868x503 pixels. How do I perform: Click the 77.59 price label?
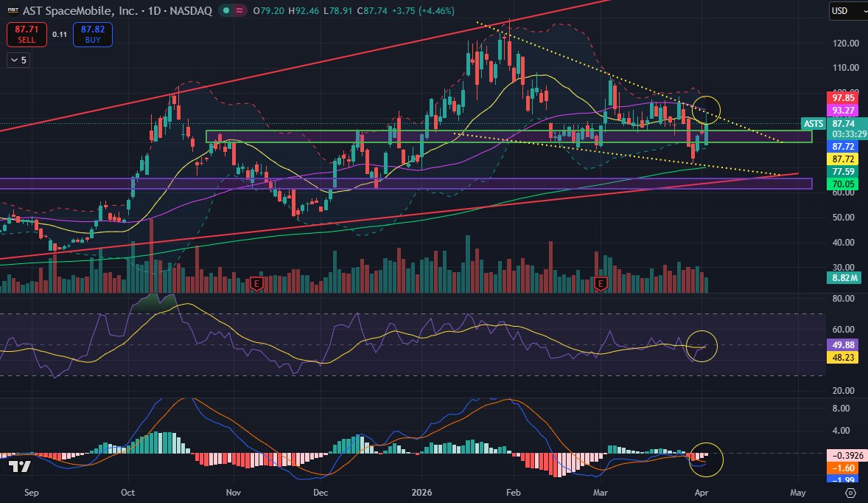point(843,172)
